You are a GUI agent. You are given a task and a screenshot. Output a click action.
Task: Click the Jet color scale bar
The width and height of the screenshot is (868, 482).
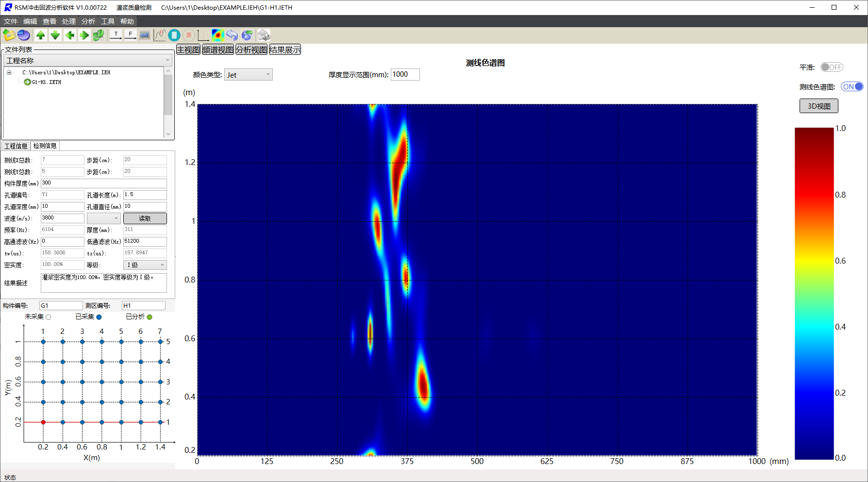814,293
